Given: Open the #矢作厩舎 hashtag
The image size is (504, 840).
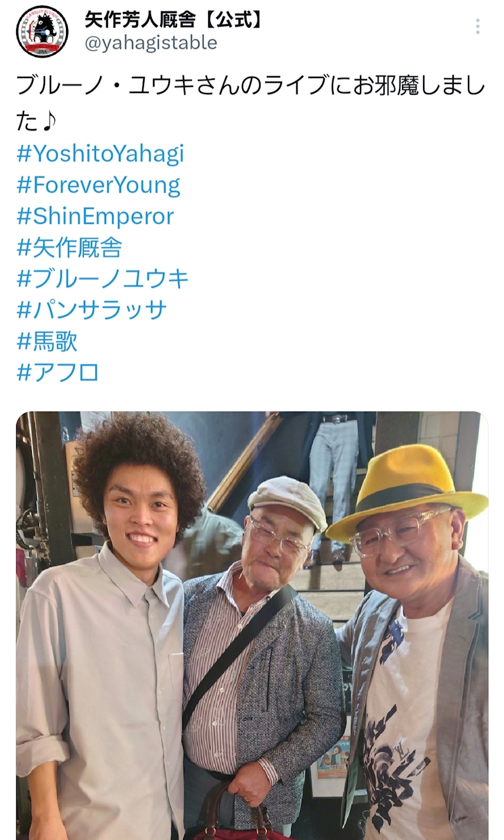Looking at the screenshot, I should (69, 247).
